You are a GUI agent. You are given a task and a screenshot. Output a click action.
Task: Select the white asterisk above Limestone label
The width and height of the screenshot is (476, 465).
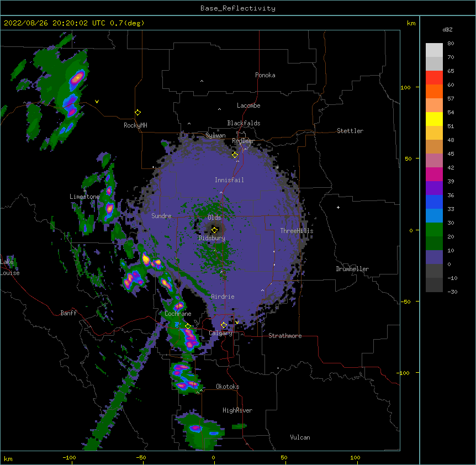[x=84, y=191]
